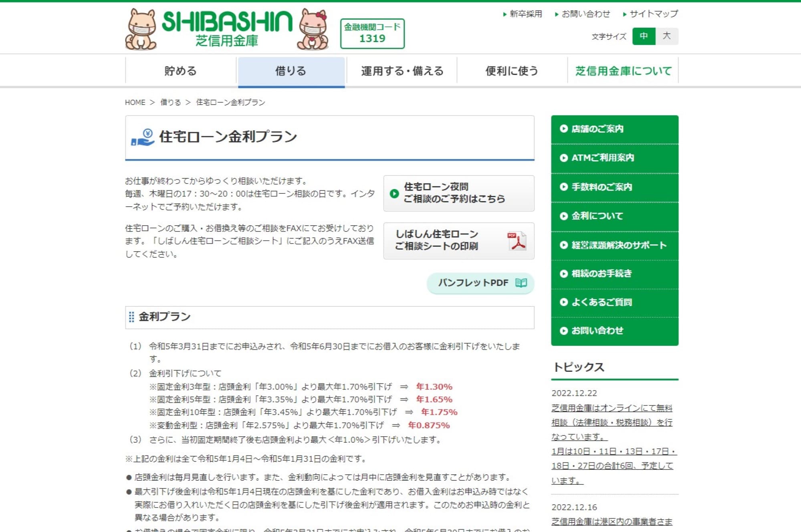Image resolution: width=801 pixels, height=532 pixels.
Task: Click the しばしん住宅ローンご相談シートの印刷 button
Action: tap(459, 241)
